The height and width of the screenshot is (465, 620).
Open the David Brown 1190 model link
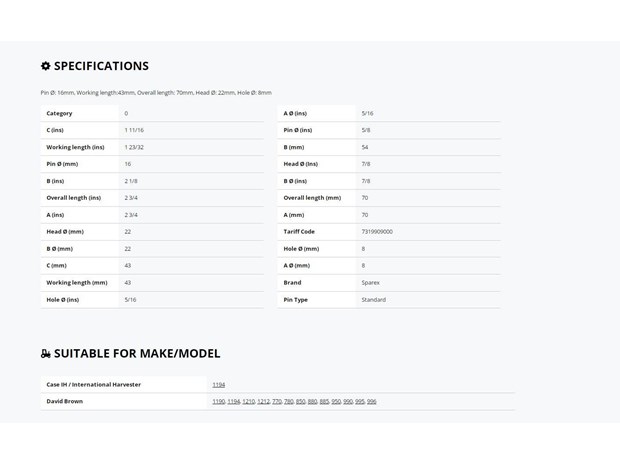point(219,402)
